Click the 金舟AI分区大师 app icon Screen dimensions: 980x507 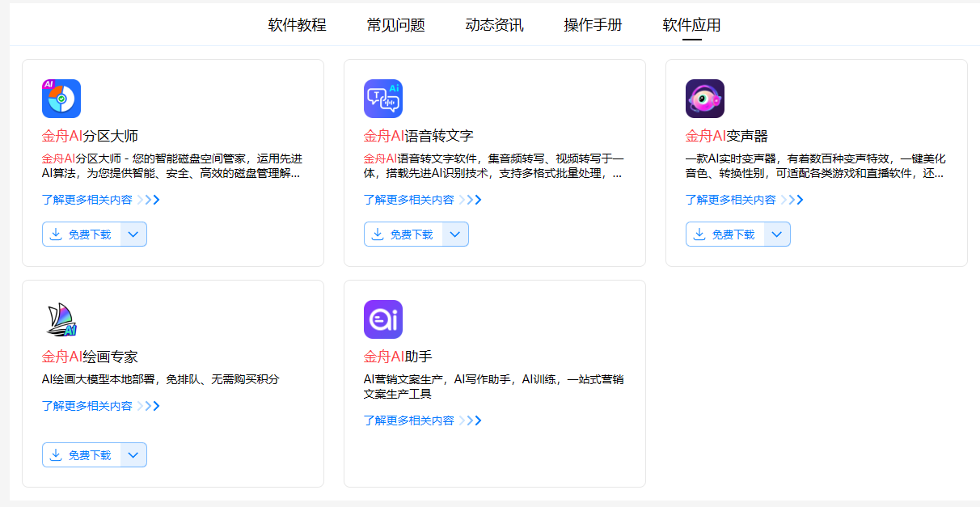[61, 99]
